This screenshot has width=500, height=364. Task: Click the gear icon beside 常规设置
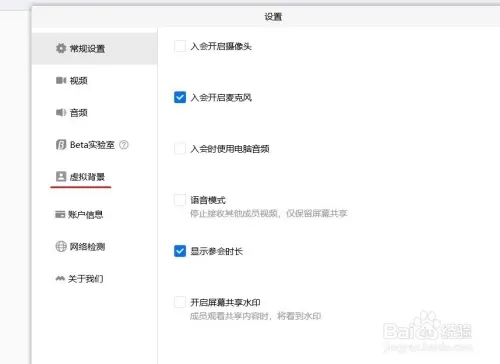point(61,48)
